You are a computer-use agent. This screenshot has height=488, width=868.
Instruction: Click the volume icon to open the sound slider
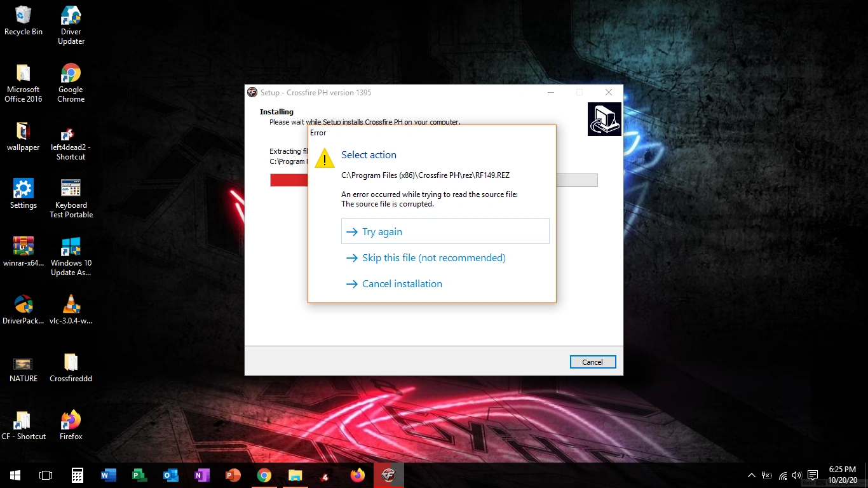coord(796,475)
